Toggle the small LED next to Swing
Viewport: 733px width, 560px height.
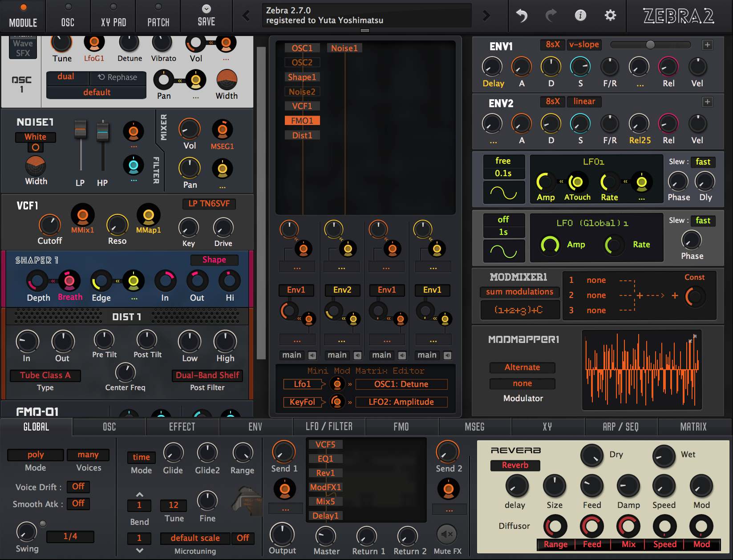(x=43, y=524)
